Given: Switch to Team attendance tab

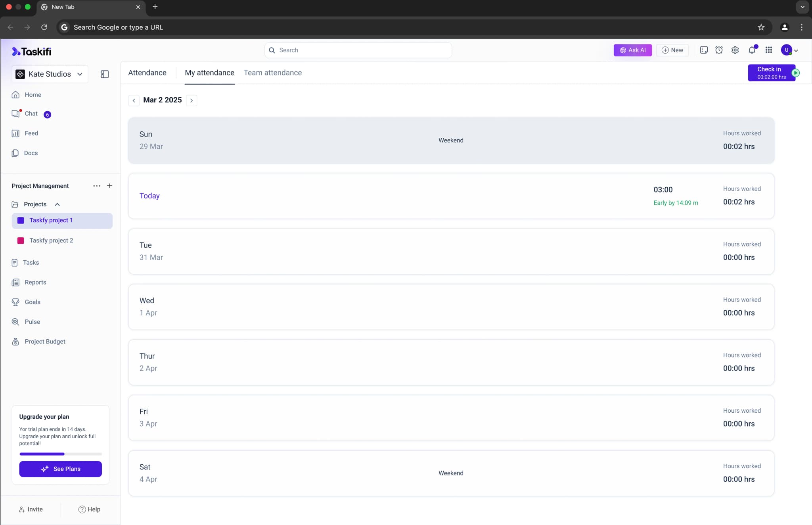Looking at the screenshot, I should click(x=272, y=73).
